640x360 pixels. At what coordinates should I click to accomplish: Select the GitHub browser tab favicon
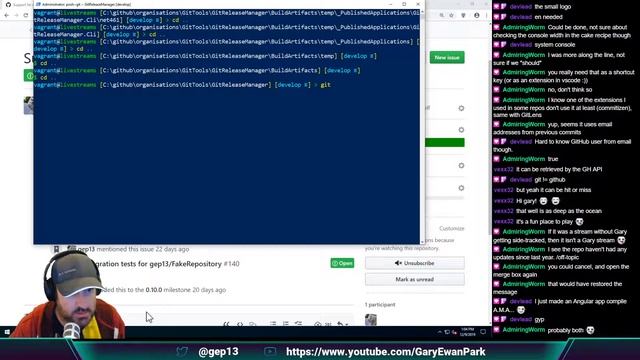tap(8, 4)
